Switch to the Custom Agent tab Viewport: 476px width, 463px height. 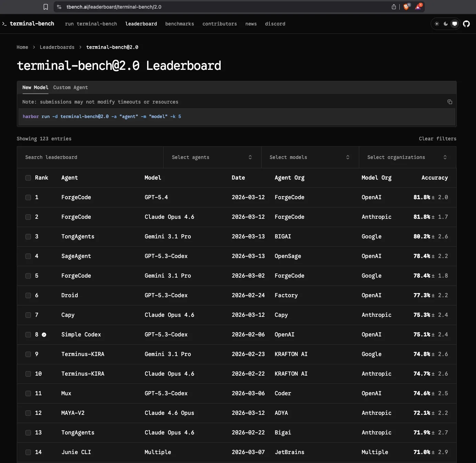[x=70, y=87]
